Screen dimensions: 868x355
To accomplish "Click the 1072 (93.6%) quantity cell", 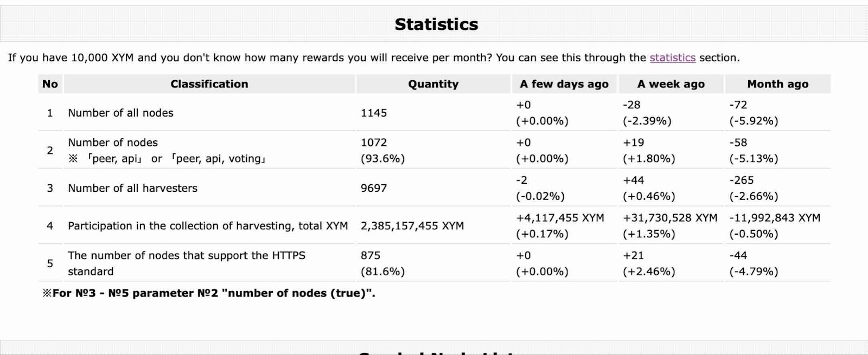I will (382, 150).
